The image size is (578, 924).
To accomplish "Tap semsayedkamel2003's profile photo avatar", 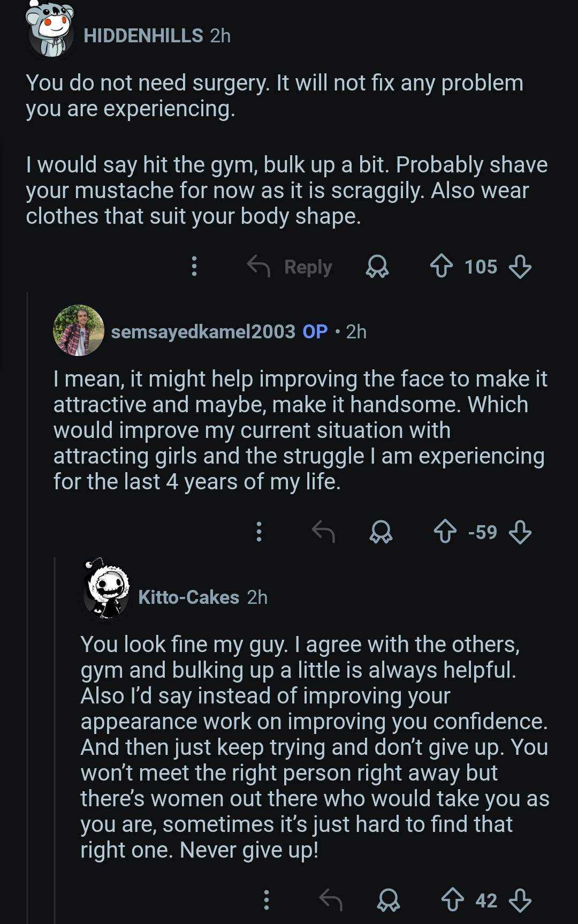I will [79, 330].
